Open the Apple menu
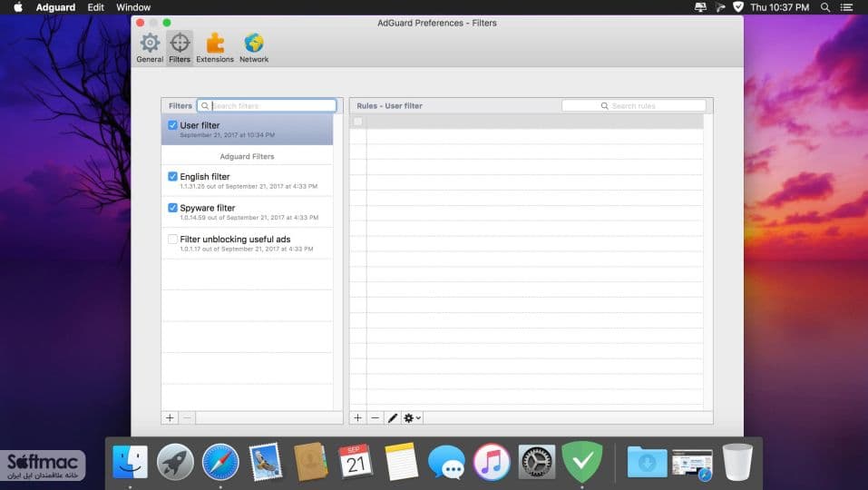The width and height of the screenshot is (868, 490). click(18, 7)
